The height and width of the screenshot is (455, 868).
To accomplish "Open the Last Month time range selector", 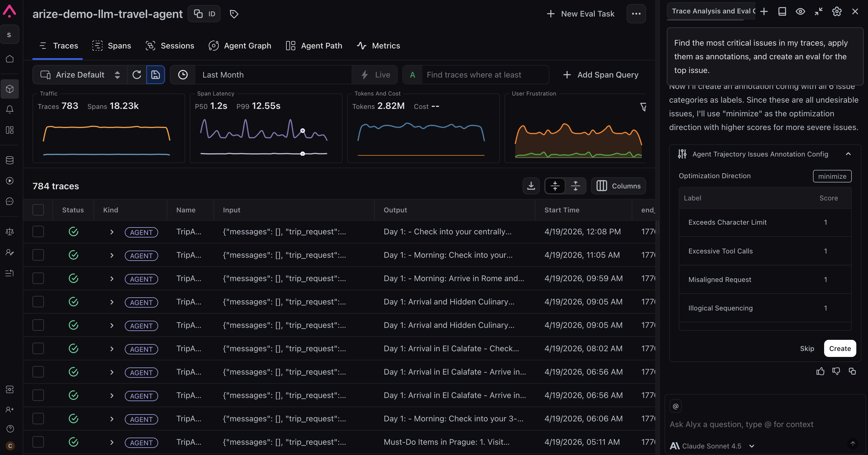I will point(273,74).
